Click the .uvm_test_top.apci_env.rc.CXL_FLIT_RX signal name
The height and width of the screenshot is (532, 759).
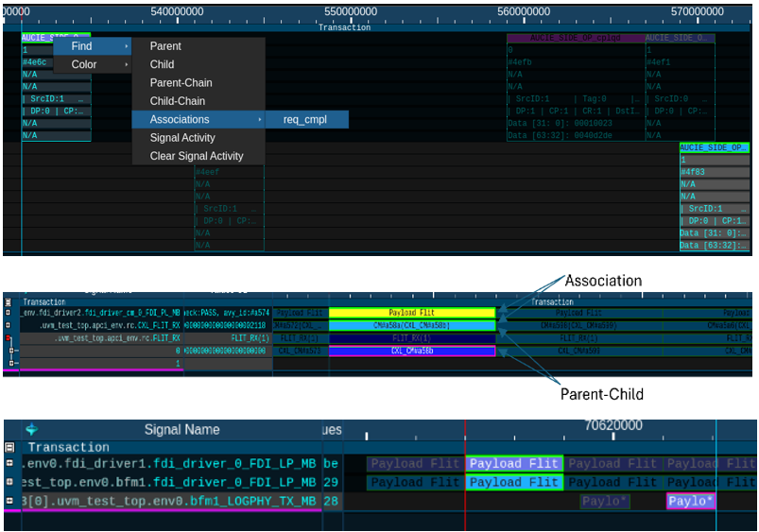click(x=110, y=325)
